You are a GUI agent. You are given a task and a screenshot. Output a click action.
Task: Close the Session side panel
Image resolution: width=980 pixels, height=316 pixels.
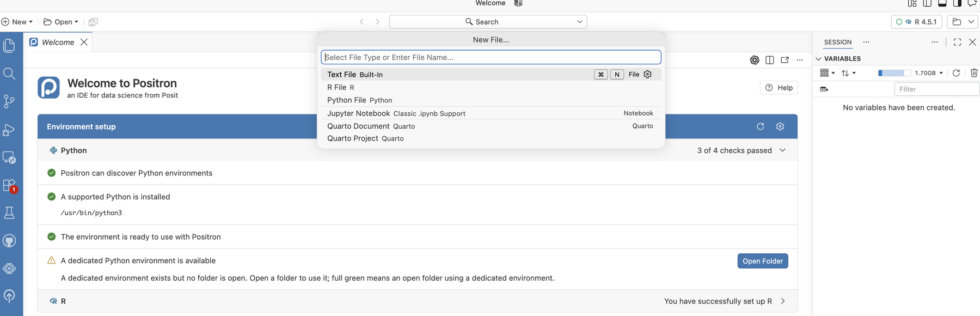tap(972, 42)
